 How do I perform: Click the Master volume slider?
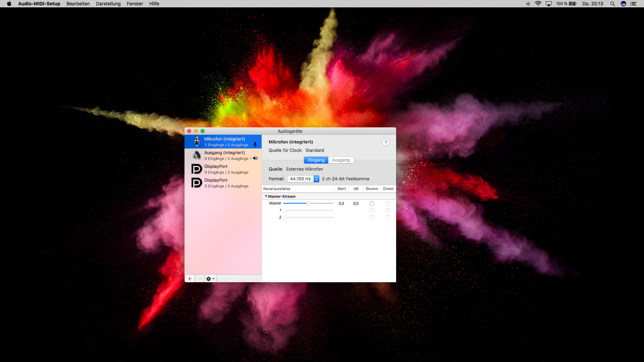click(308, 203)
